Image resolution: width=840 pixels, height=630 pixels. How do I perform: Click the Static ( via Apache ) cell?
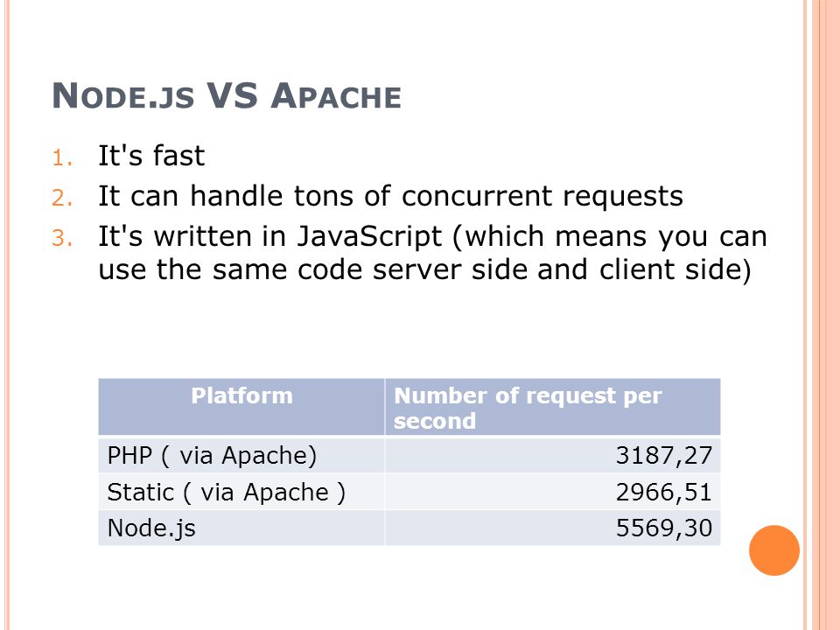pos(241,492)
